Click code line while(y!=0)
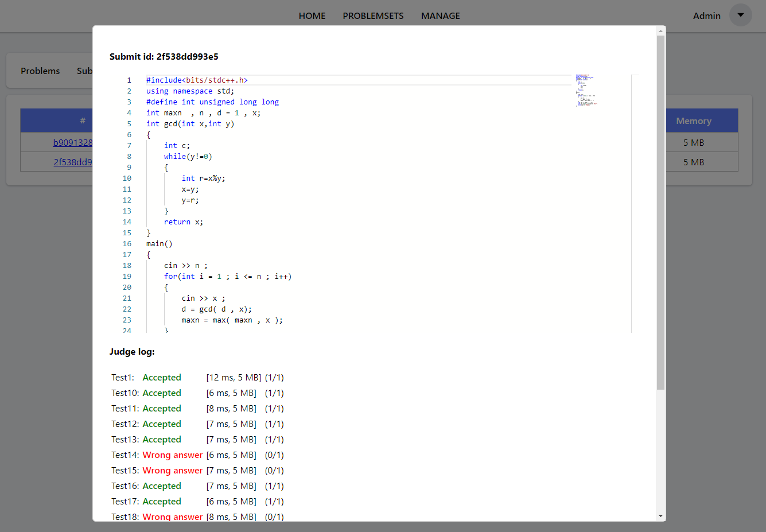Image resolution: width=766 pixels, height=532 pixels. [188, 157]
